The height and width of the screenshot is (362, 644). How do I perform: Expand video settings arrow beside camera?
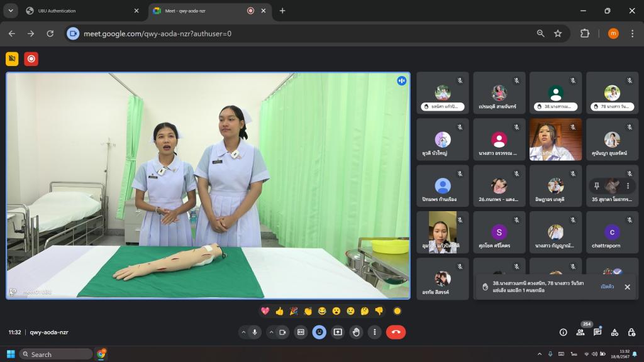click(x=271, y=332)
